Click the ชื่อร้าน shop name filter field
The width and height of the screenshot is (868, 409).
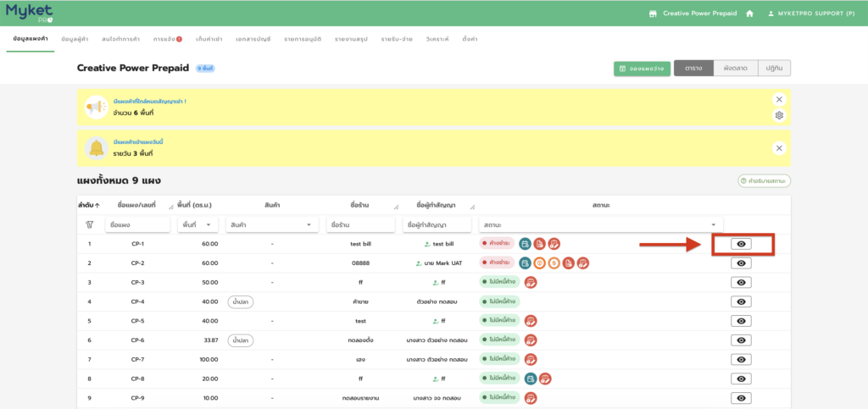pyautogui.click(x=359, y=225)
